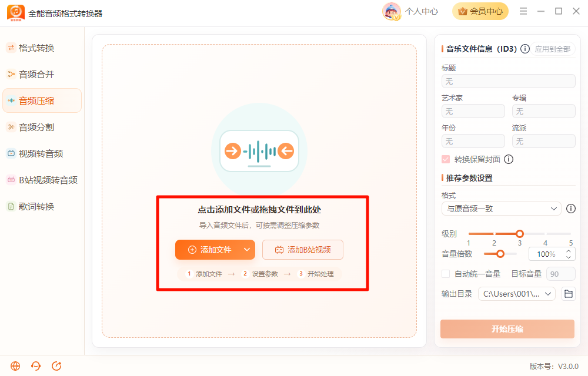Browse output folder with folder icon
The height and width of the screenshot is (376, 588).
tap(569, 294)
